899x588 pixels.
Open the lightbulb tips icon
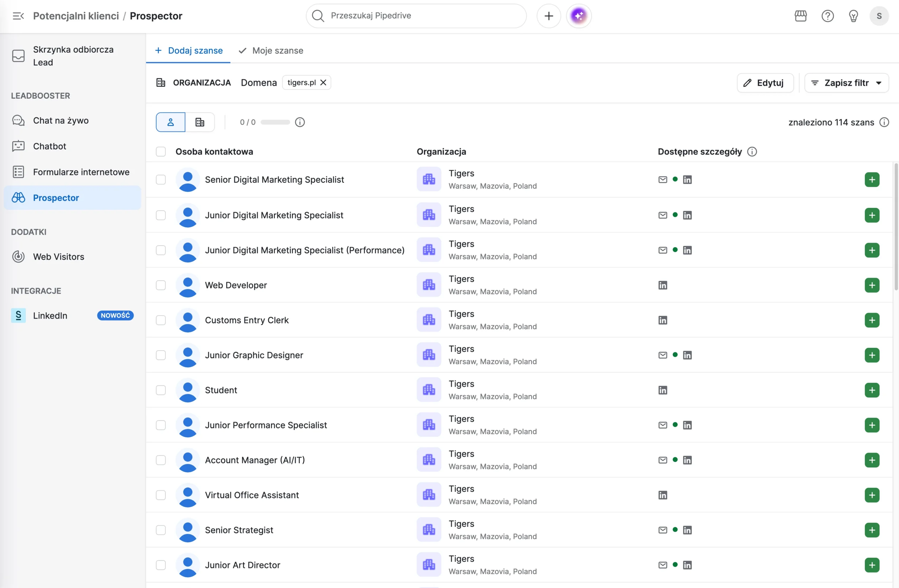pos(853,16)
